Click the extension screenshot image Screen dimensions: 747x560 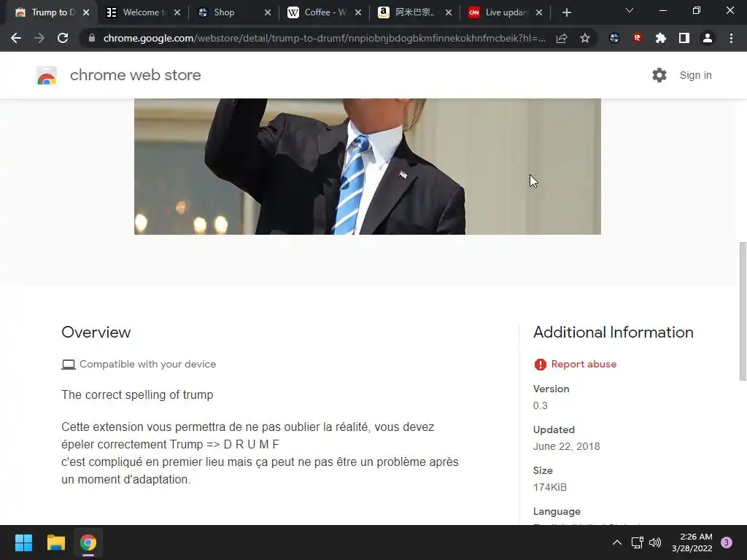(x=368, y=167)
